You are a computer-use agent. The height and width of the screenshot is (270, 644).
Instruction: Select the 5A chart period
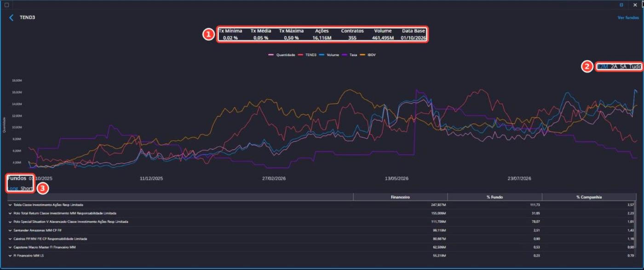[623, 66]
